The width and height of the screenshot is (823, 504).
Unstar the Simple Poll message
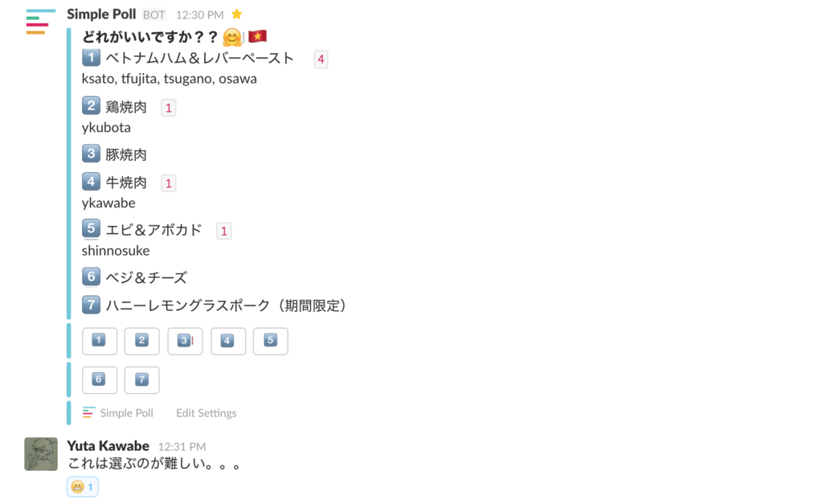click(237, 14)
